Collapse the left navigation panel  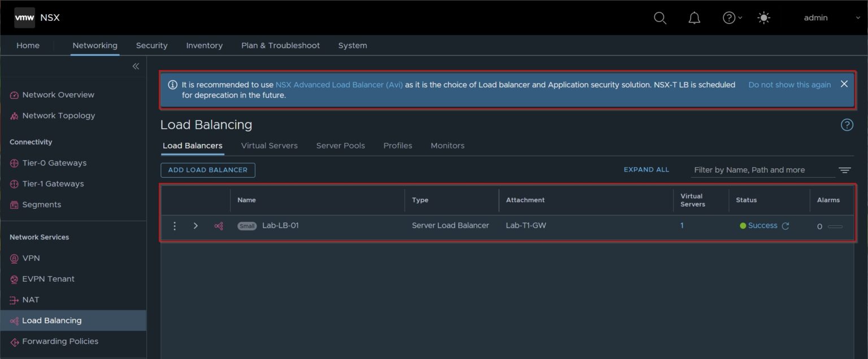pos(136,66)
